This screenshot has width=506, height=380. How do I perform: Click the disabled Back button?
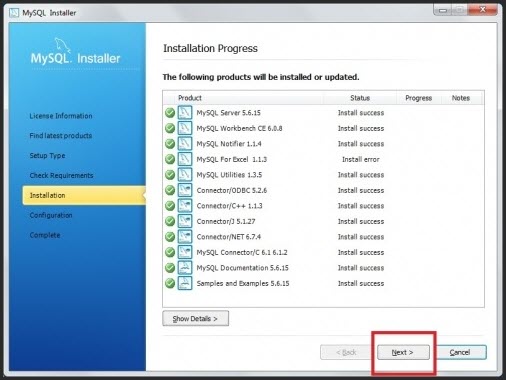click(x=346, y=352)
